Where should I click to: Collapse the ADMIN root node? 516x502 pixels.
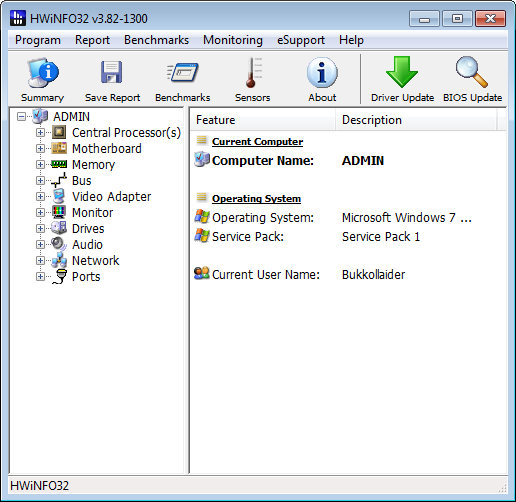[22, 117]
